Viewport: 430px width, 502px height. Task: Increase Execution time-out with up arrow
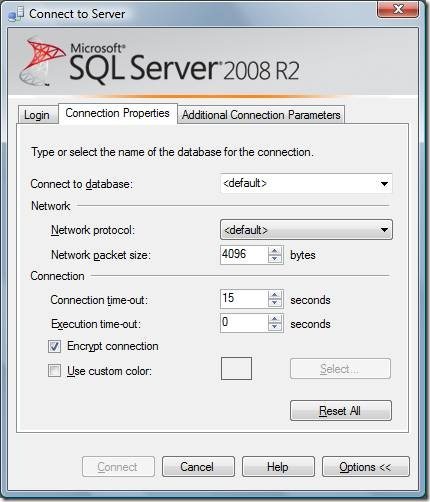pos(275,319)
